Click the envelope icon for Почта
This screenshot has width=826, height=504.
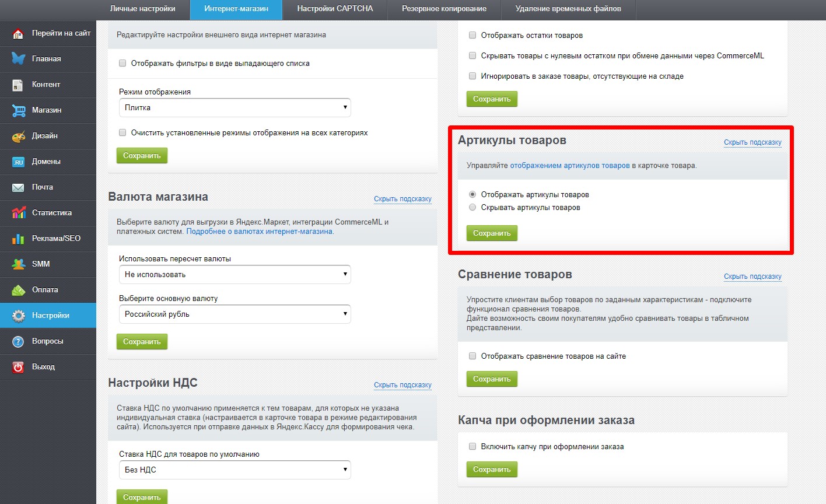[19, 187]
